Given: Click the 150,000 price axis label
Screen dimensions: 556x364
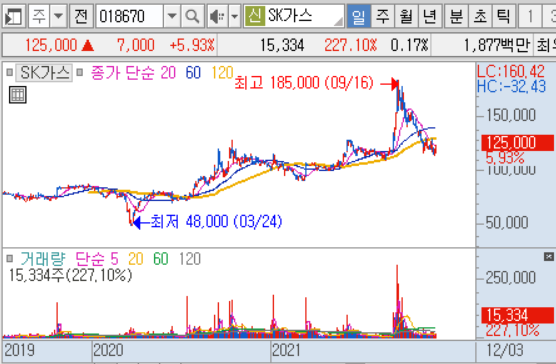Looking at the screenshot, I should tap(511, 115).
